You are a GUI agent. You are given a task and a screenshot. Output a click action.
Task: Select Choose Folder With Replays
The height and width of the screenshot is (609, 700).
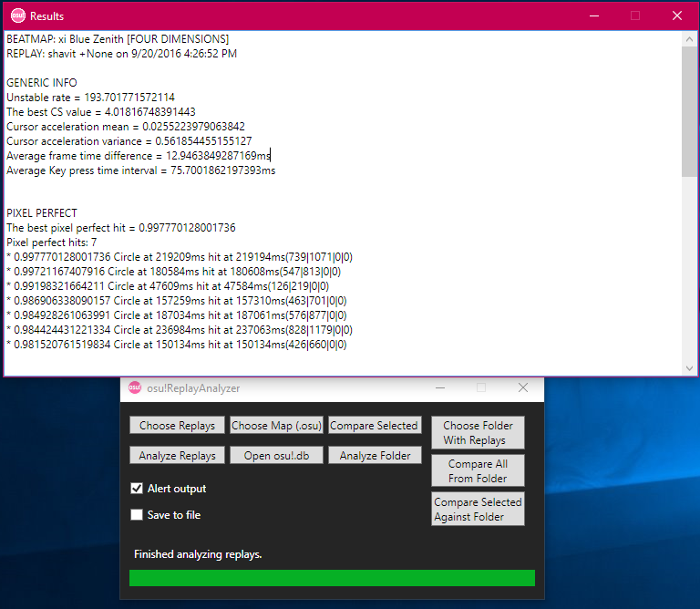[478, 433]
